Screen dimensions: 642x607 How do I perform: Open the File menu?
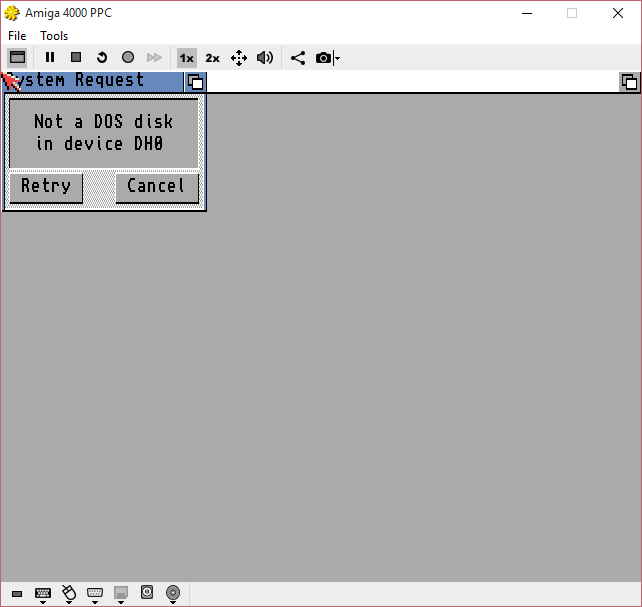click(x=17, y=36)
